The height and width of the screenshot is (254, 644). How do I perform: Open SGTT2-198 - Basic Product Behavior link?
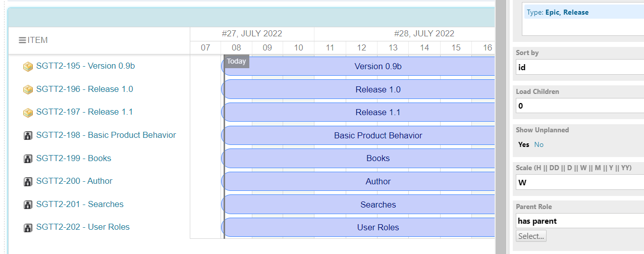[x=106, y=135]
